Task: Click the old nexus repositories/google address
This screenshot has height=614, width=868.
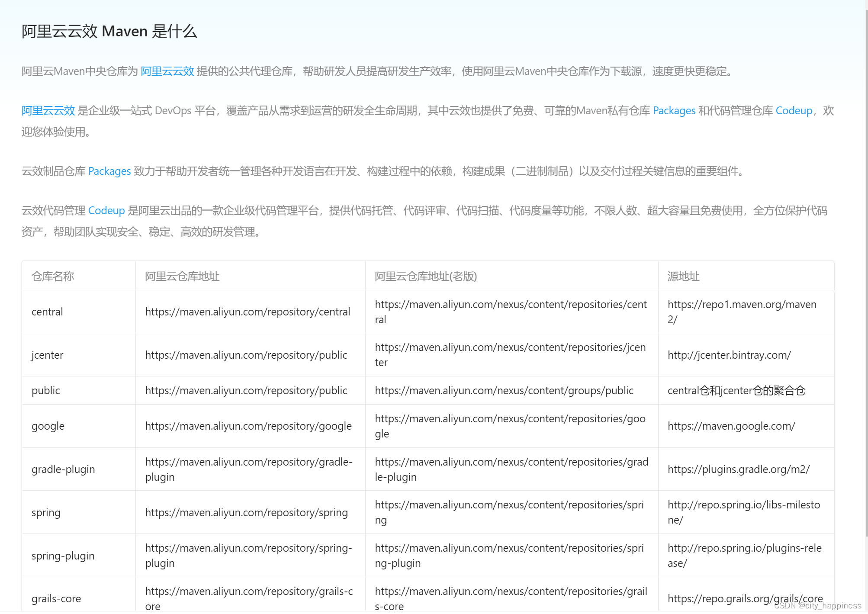Action: (510, 426)
